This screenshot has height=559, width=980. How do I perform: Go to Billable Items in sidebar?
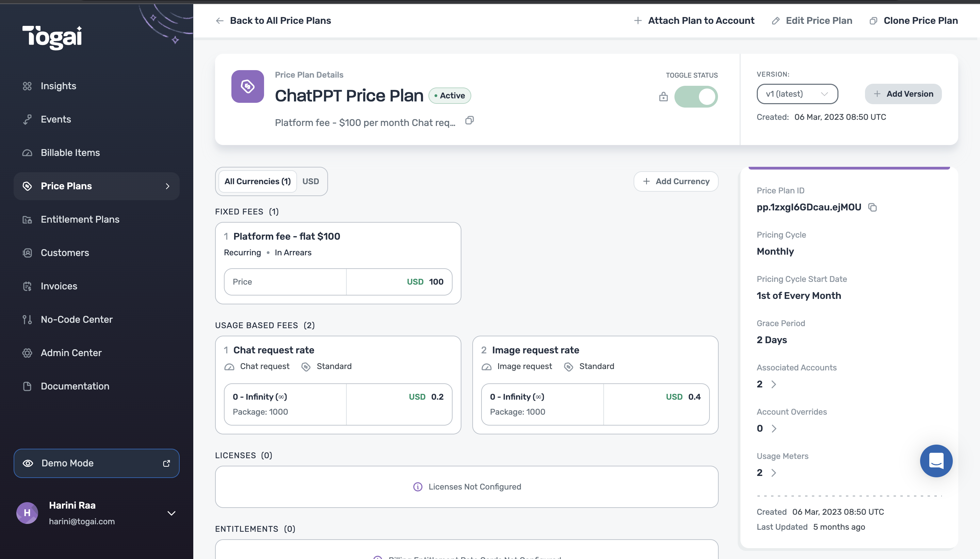[96, 153]
